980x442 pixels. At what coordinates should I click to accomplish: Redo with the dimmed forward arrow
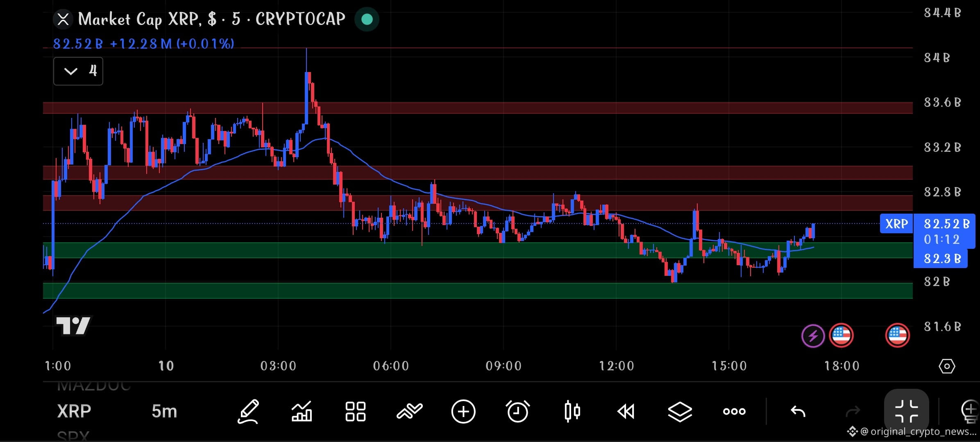coord(853,411)
